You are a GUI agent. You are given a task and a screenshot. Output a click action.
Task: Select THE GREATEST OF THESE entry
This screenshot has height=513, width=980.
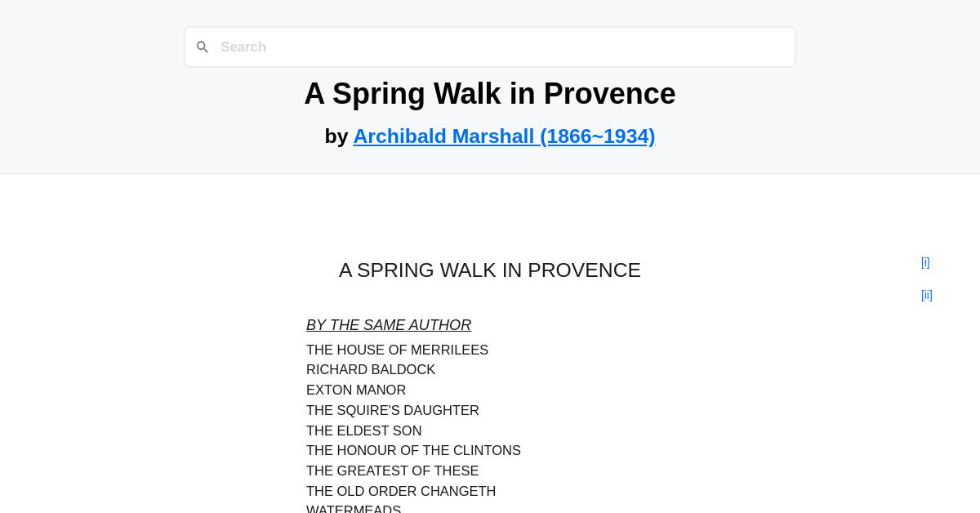point(392,471)
